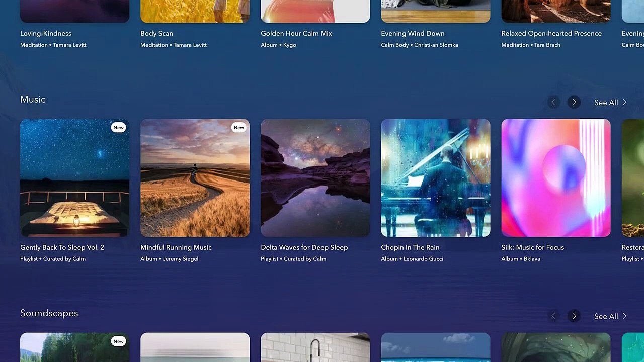Click New badge on Gently Back To Sleep
The width and height of the screenshot is (644, 362).
point(118,127)
